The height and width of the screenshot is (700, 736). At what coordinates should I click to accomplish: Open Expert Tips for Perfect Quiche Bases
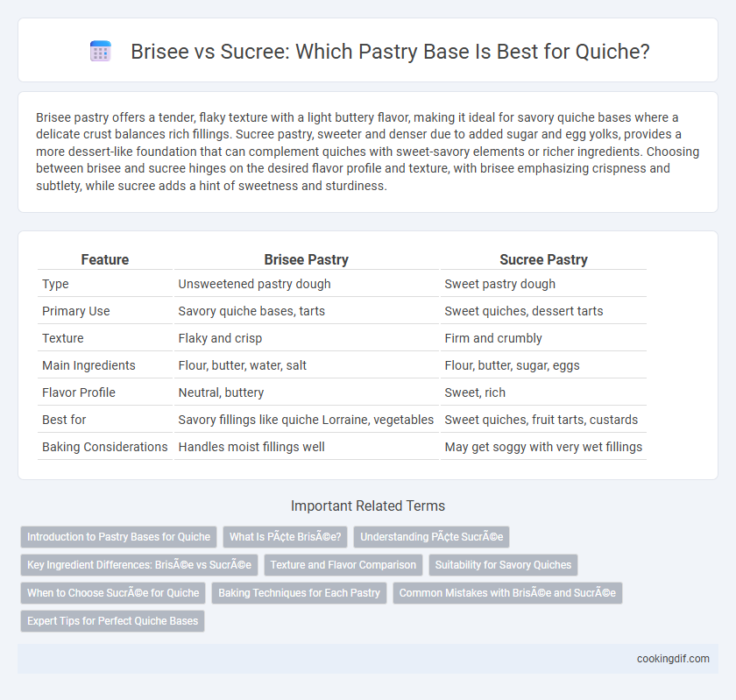pyautogui.click(x=113, y=620)
